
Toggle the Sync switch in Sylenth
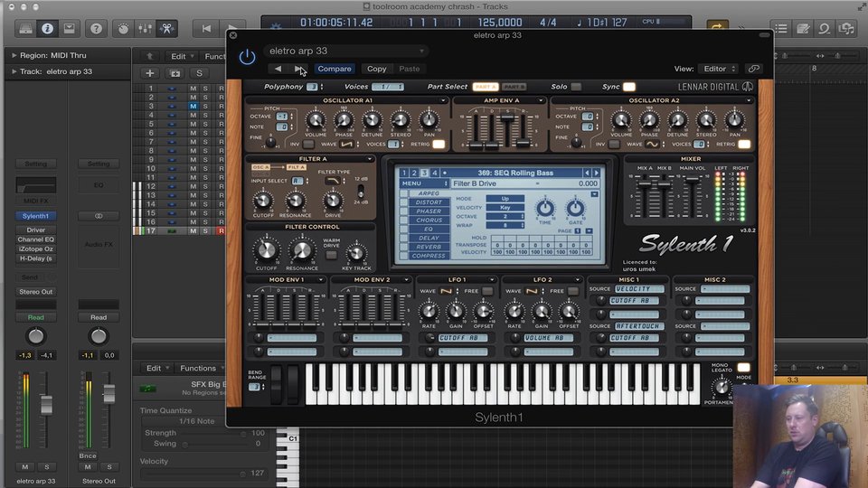(629, 87)
